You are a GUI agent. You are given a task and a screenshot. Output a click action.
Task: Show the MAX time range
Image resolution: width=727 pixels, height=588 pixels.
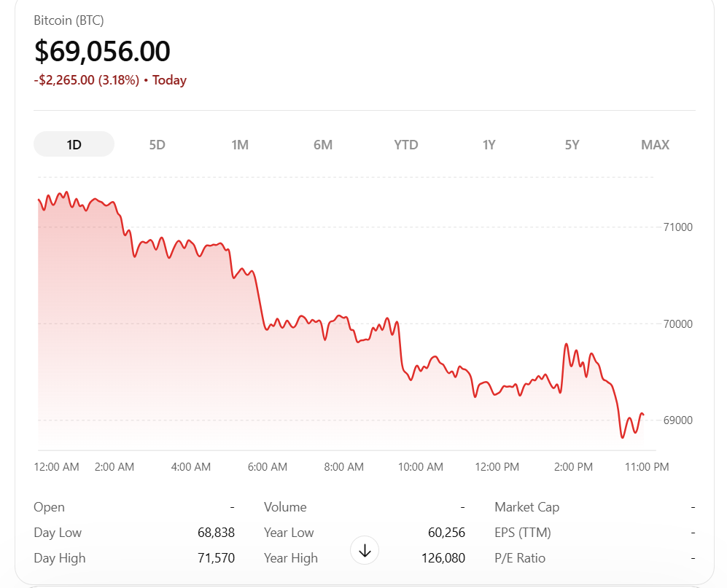tap(655, 144)
